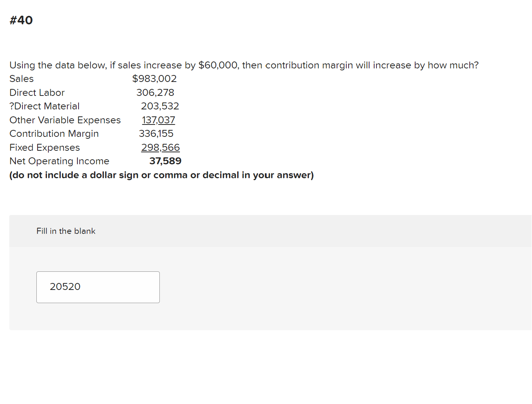This screenshot has height=404, width=532.
Task: Click the answer input field containing 20520
Action: pos(98,287)
